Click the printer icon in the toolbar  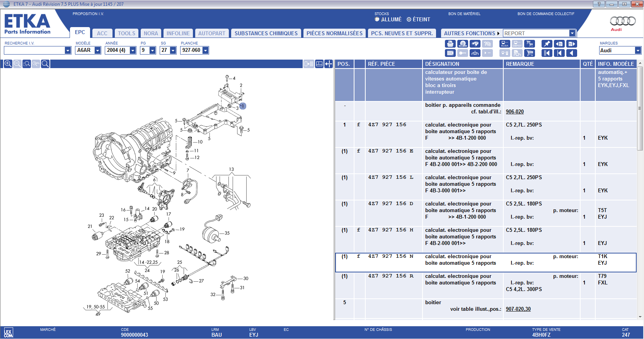click(450, 44)
